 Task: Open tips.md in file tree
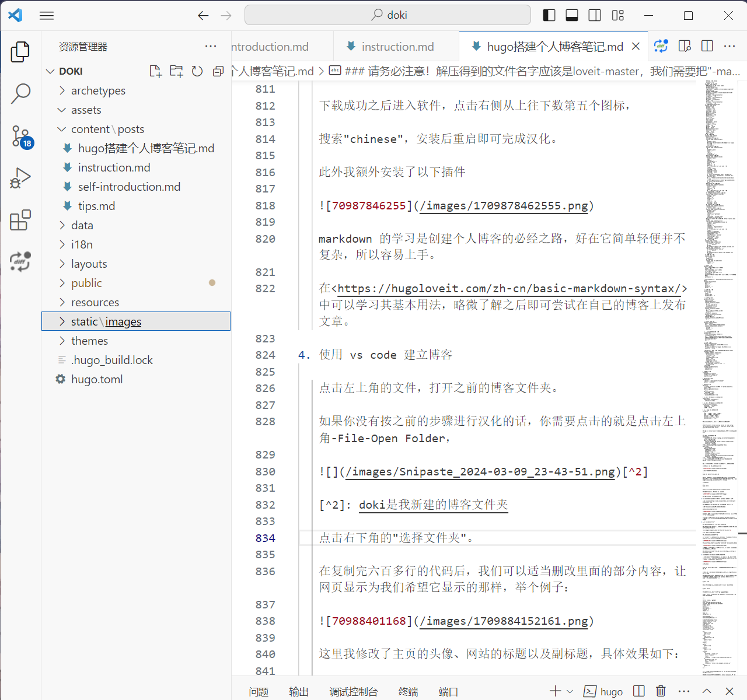(x=136, y=206)
